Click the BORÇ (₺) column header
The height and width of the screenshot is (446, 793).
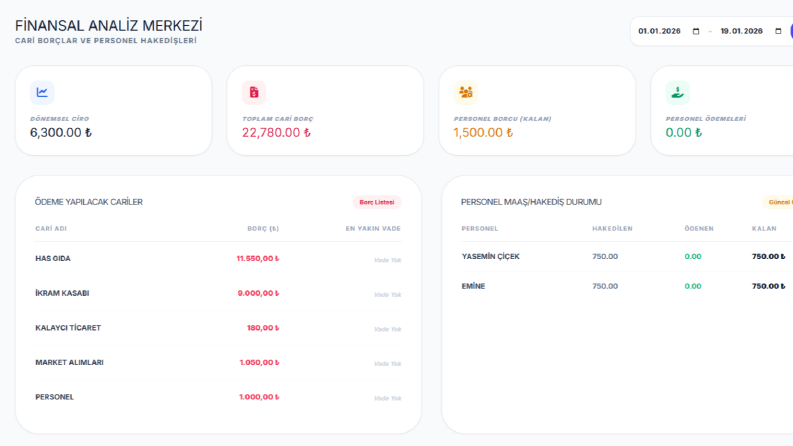pyautogui.click(x=263, y=229)
